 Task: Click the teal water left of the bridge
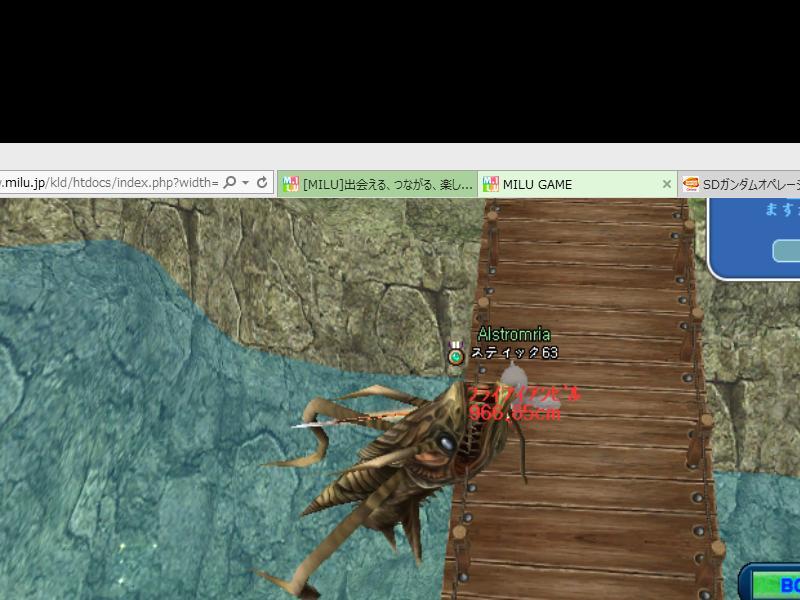tap(150, 400)
